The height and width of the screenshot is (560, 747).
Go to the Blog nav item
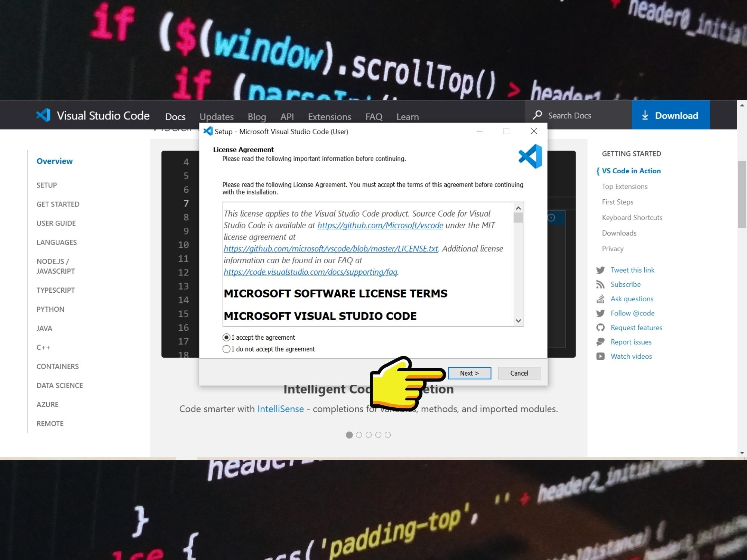tap(257, 117)
